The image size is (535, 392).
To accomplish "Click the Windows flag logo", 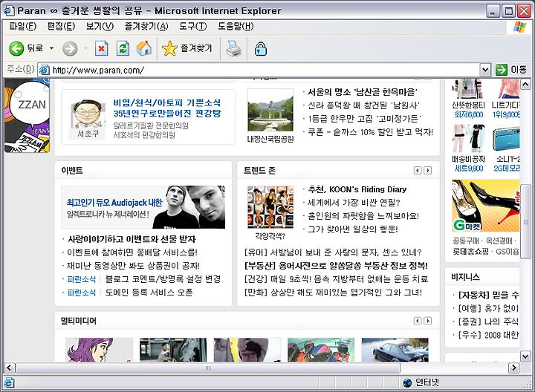I will [x=519, y=27].
